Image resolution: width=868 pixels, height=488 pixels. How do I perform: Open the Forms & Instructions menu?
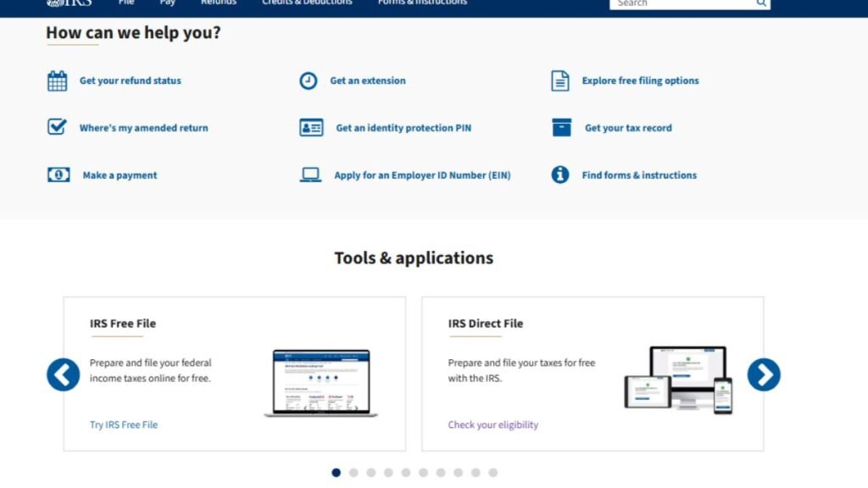(x=422, y=3)
